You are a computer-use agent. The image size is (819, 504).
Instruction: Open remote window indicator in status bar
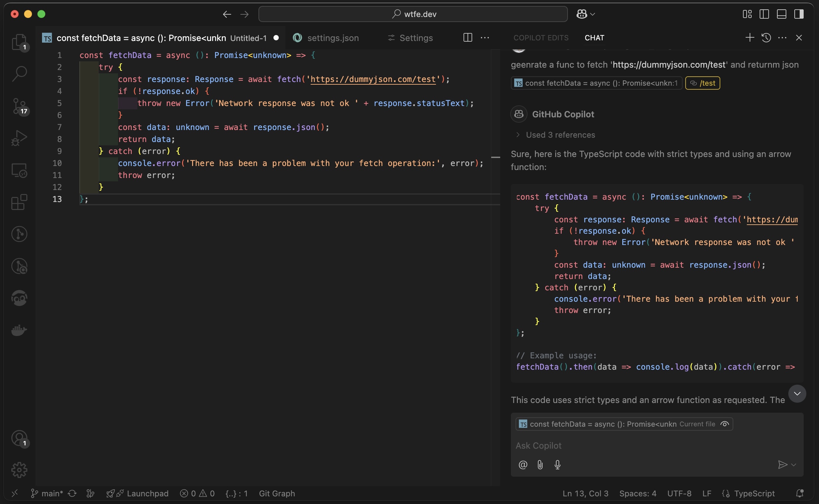pyautogui.click(x=14, y=493)
